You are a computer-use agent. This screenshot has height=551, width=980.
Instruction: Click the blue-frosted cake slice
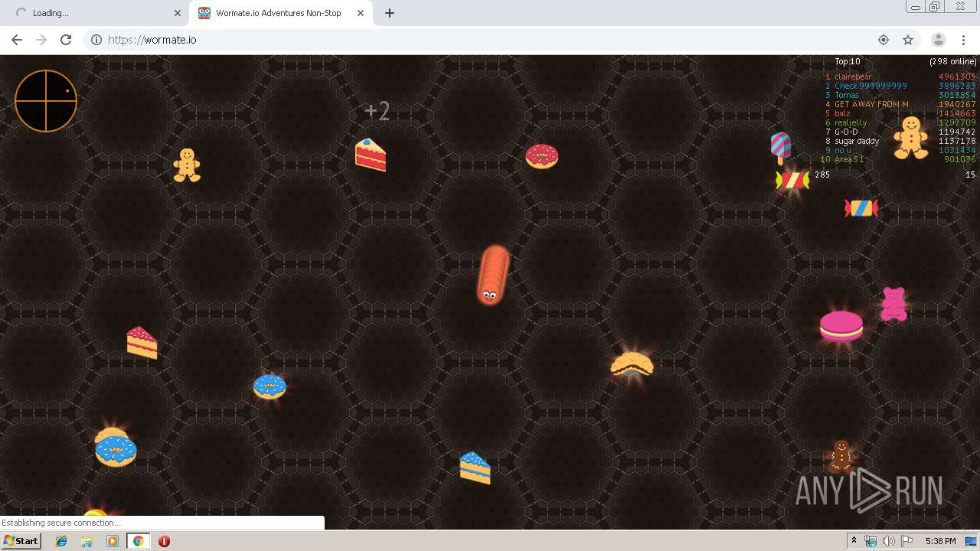coord(475,468)
